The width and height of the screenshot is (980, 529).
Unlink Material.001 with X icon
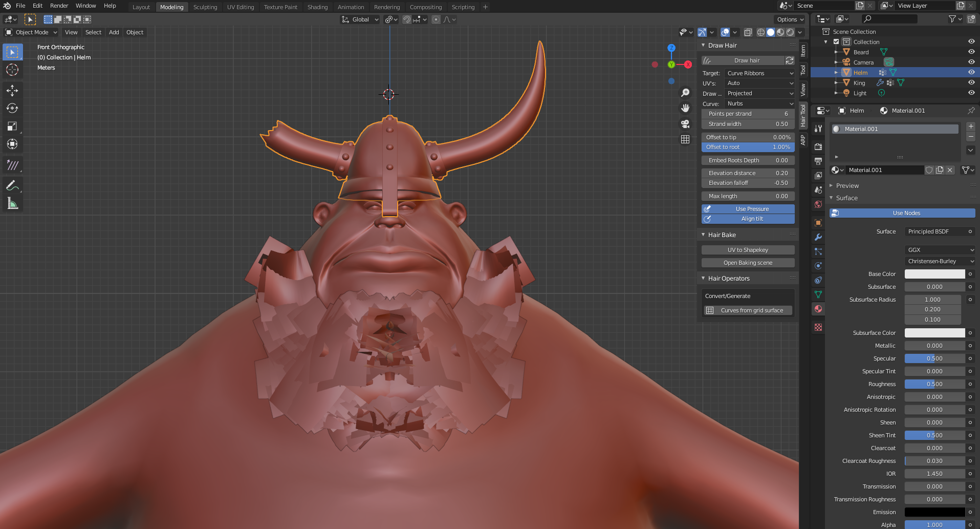point(950,170)
